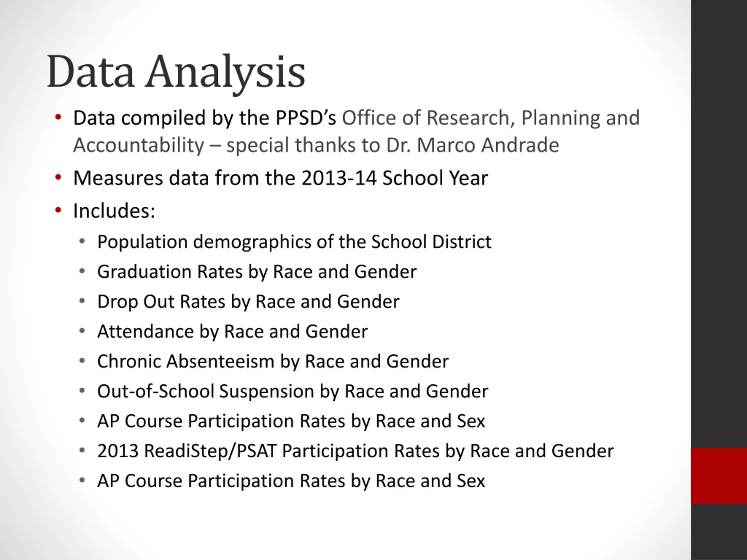Click the first AP Course Participation Rates line

291,421
